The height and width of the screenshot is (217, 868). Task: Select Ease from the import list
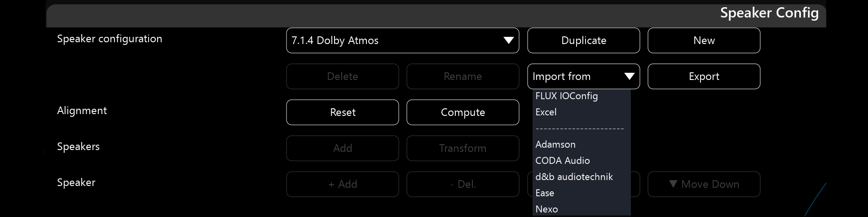click(545, 193)
